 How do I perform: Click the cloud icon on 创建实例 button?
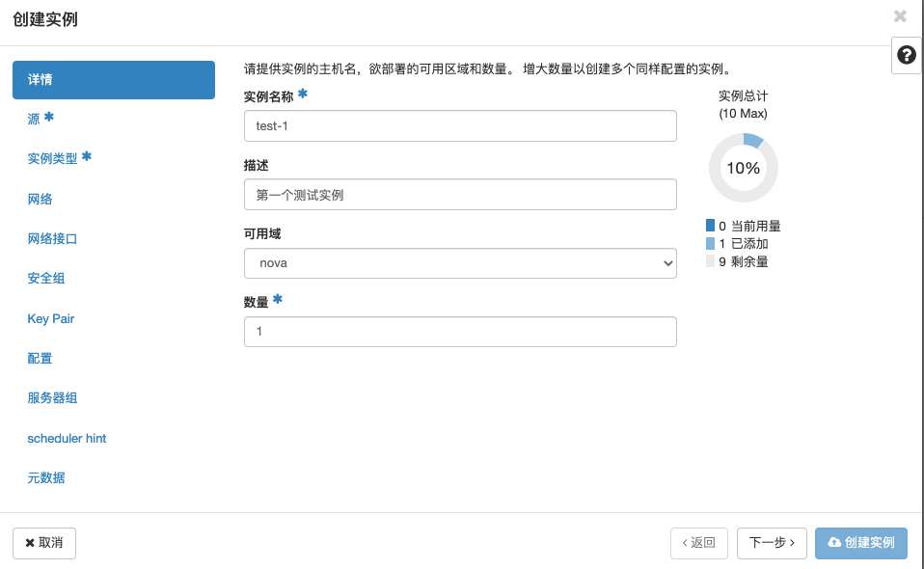click(834, 543)
